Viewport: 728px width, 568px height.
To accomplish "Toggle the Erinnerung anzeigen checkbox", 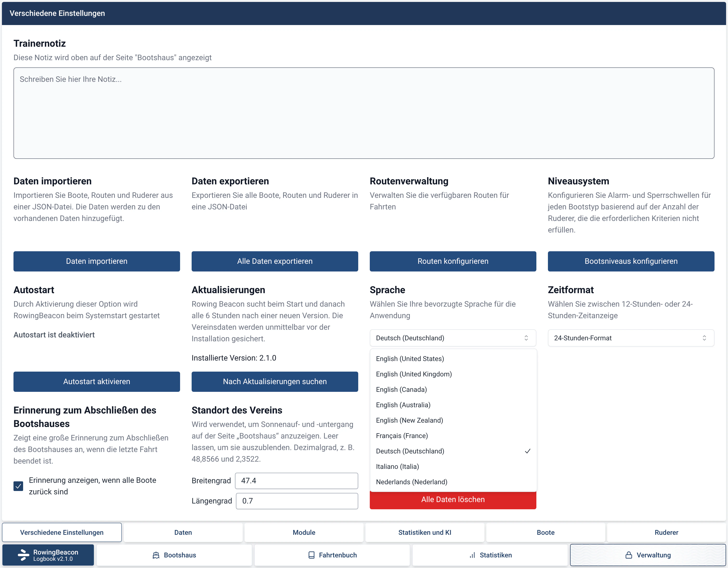I will point(18,486).
